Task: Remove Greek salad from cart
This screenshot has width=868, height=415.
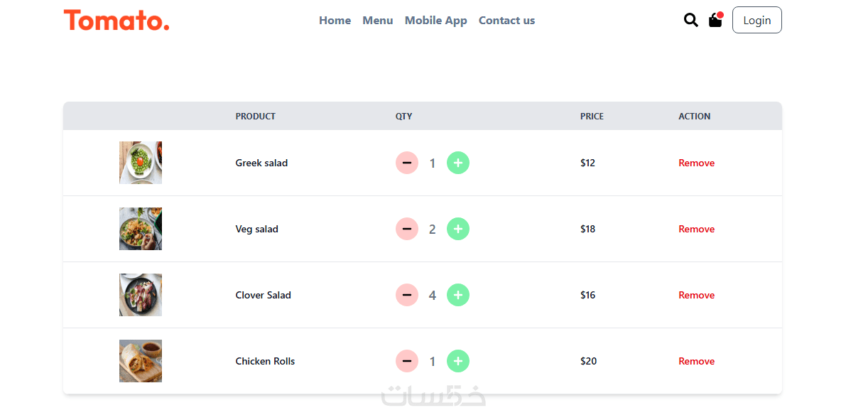Action: pos(696,163)
